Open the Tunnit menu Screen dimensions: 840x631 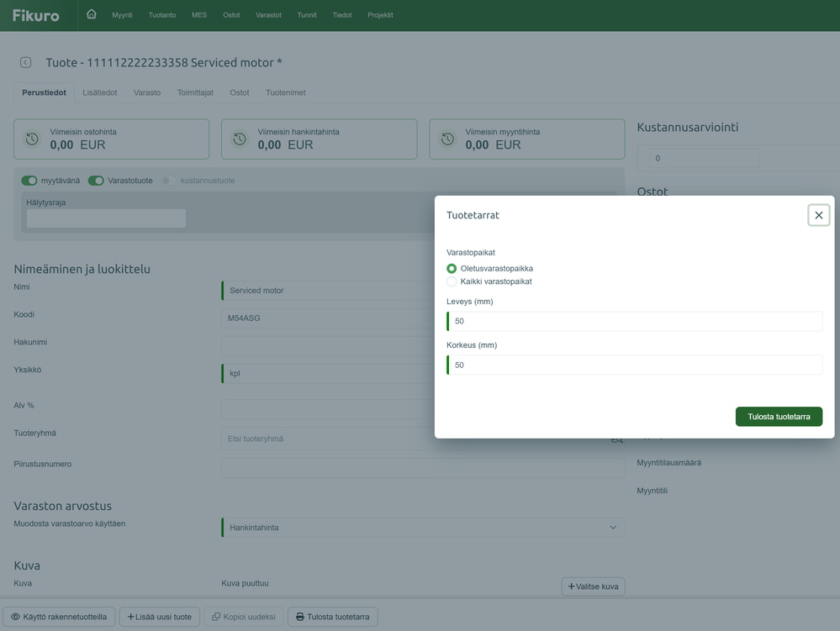click(307, 15)
